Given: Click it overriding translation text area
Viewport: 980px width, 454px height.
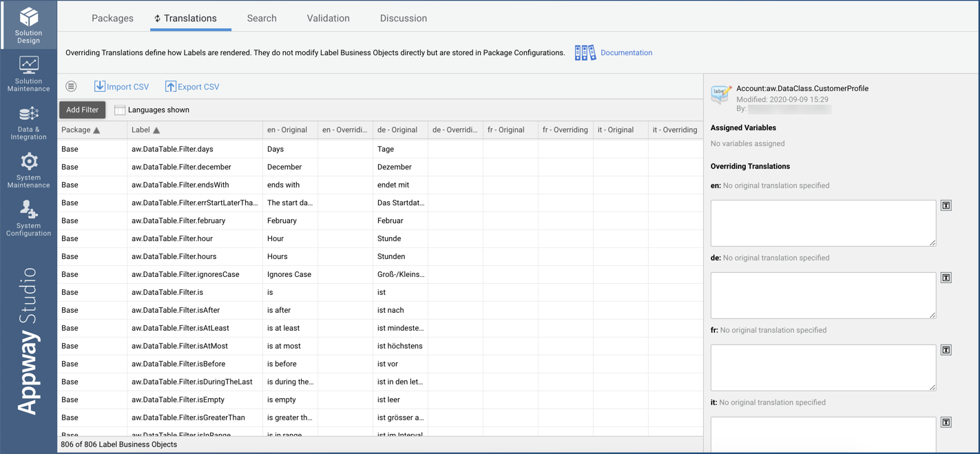Looking at the screenshot, I should [823, 435].
